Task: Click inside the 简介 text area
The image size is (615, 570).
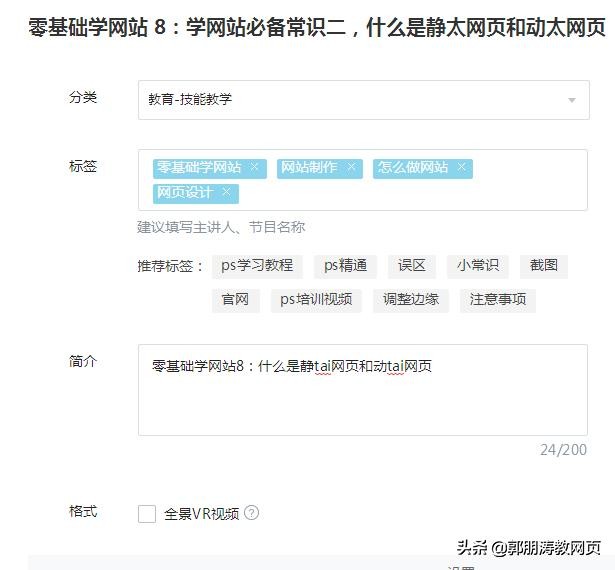Action: click(x=363, y=390)
